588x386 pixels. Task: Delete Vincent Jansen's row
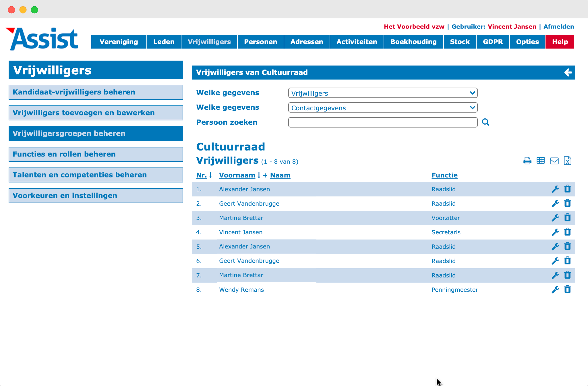pos(568,232)
